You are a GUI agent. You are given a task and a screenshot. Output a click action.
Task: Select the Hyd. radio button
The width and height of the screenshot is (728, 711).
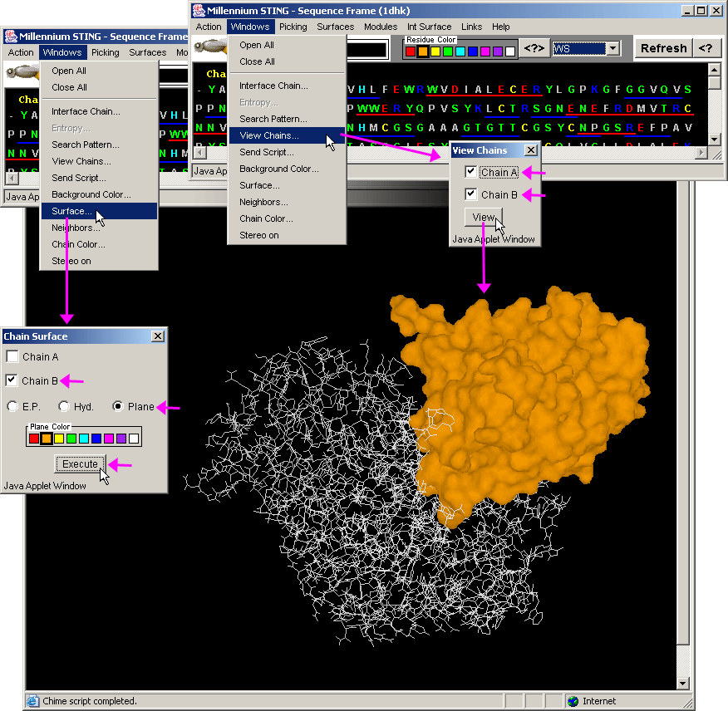(x=64, y=406)
